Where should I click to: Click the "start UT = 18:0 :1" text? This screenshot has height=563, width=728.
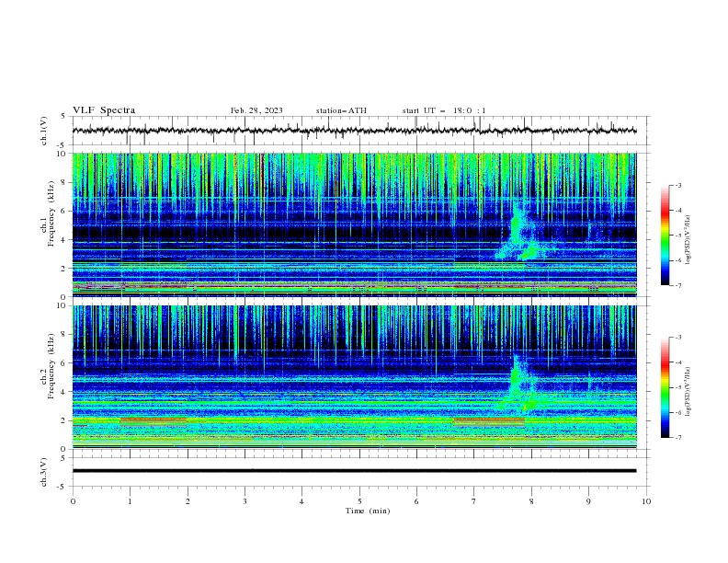pos(444,110)
